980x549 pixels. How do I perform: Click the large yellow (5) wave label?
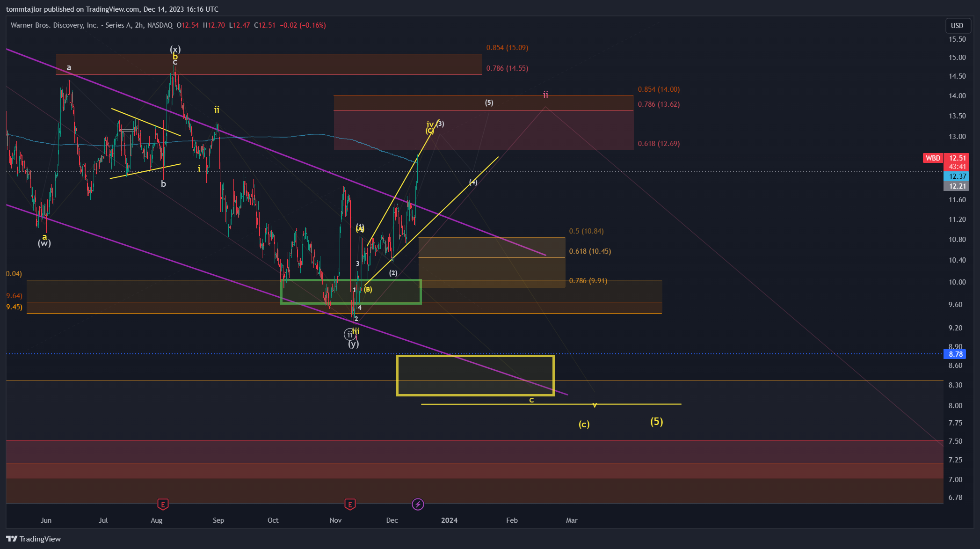(x=657, y=422)
